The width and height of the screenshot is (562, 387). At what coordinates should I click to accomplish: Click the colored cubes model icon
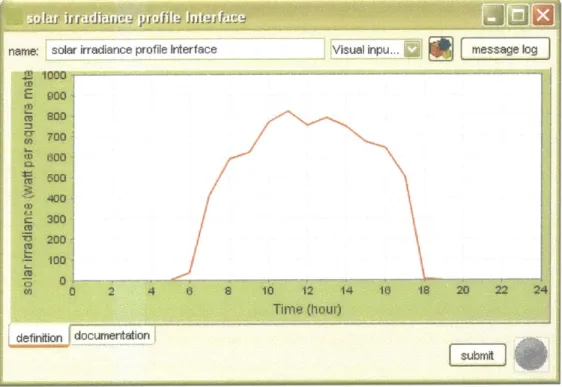coord(441,49)
